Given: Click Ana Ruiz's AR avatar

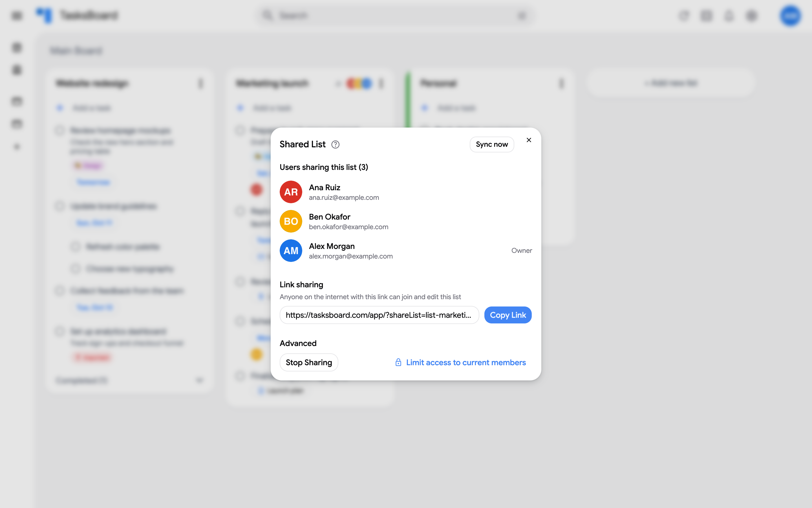Looking at the screenshot, I should 291,192.
